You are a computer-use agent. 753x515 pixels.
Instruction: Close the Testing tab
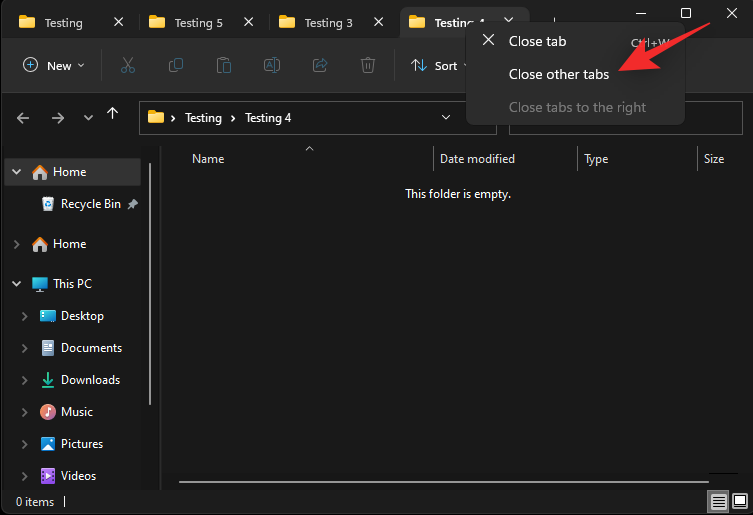click(119, 22)
